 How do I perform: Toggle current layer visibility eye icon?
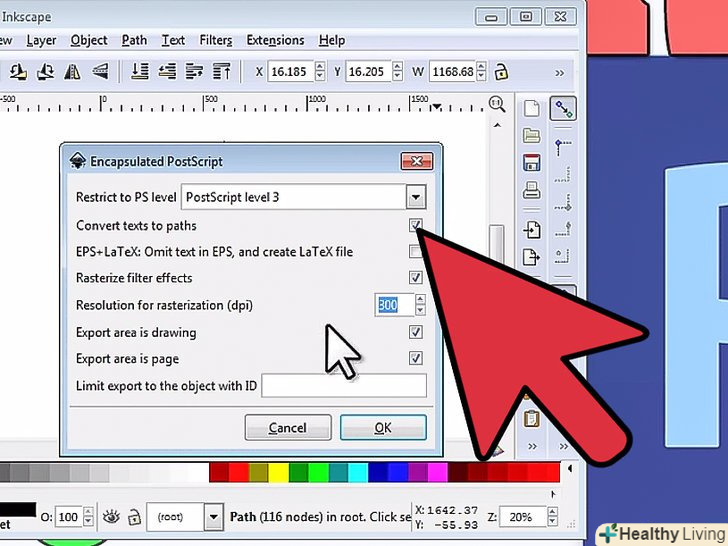coord(111,517)
